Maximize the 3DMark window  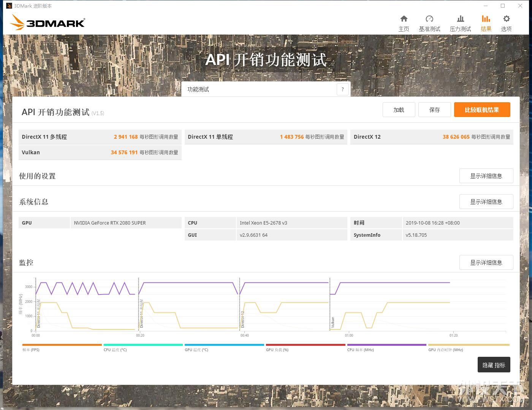[503, 6]
